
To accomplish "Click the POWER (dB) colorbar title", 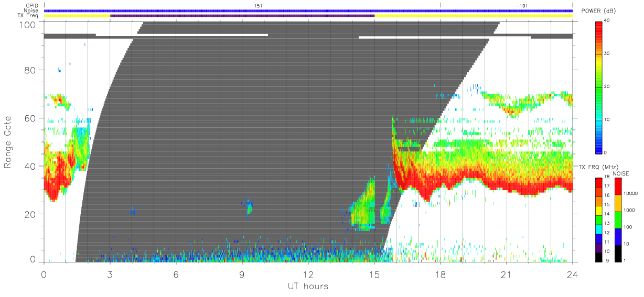I will [x=599, y=11].
